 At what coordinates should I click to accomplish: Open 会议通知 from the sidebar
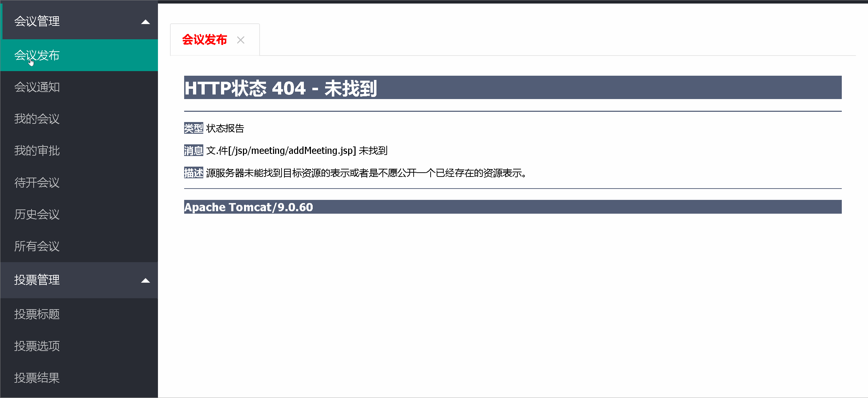click(37, 87)
